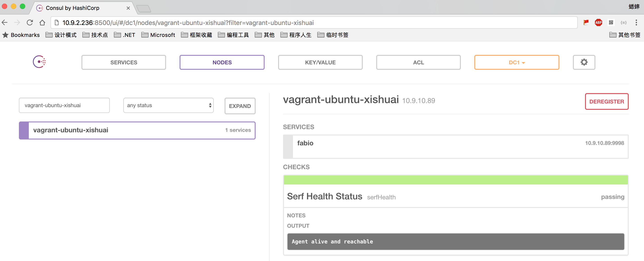Open the settings gear button
644x261 pixels.
click(584, 62)
